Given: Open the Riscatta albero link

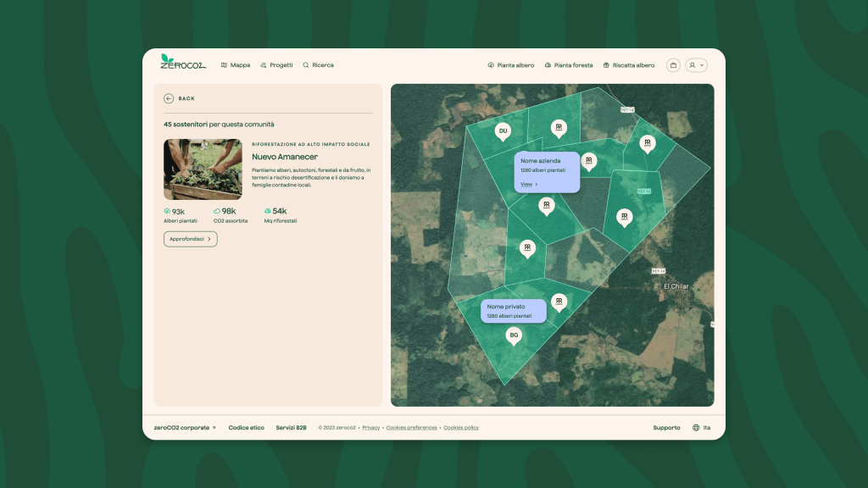Looking at the screenshot, I should (x=628, y=65).
